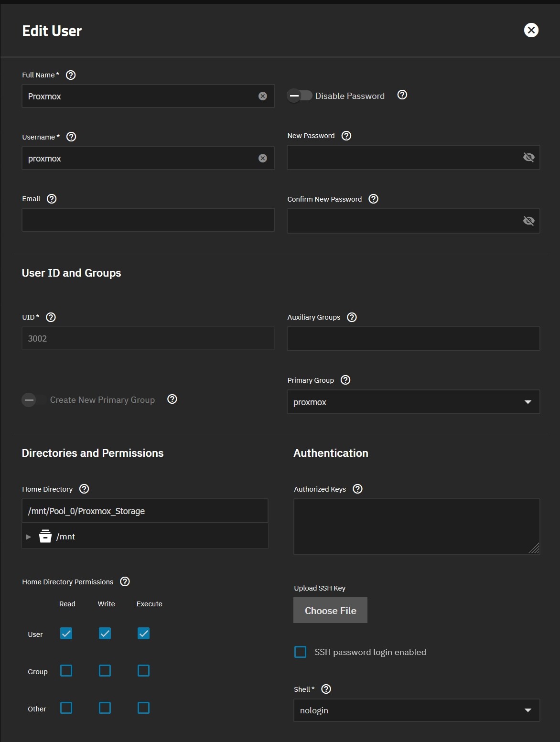Check Group Read permission
Viewport: 560px width, 742px height.
pyautogui.click(x=66, y=671)
